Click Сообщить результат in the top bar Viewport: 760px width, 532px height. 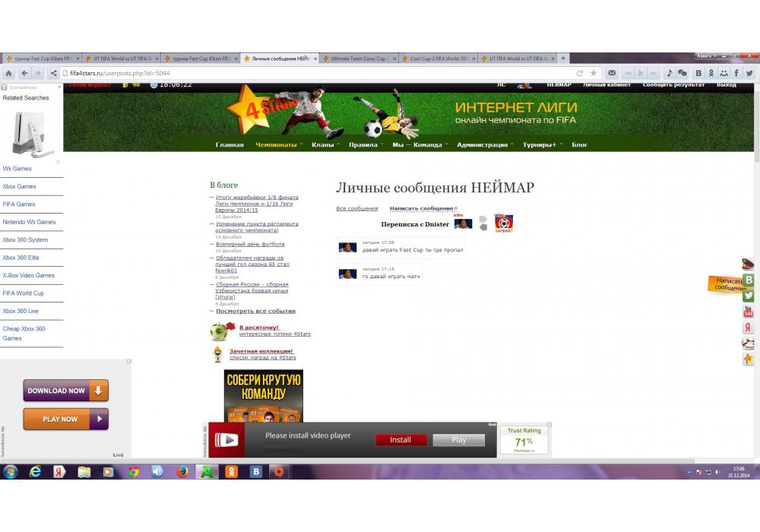[673, 85]
